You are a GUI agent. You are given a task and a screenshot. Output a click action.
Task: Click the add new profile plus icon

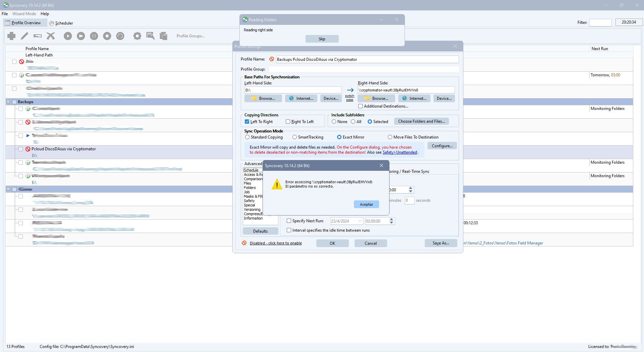tap(11, 36)
